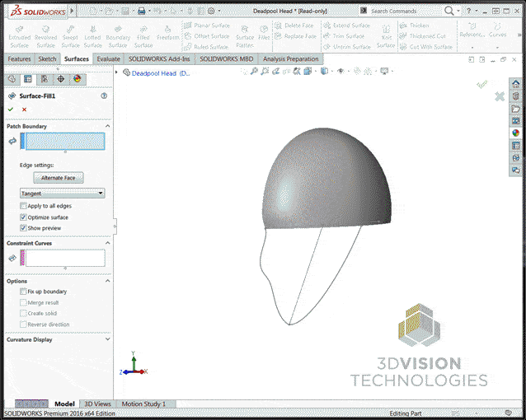Open FeatureManager design tree panel tab
The width and height of the screenshot is (526, 420).
pos(12,79)
